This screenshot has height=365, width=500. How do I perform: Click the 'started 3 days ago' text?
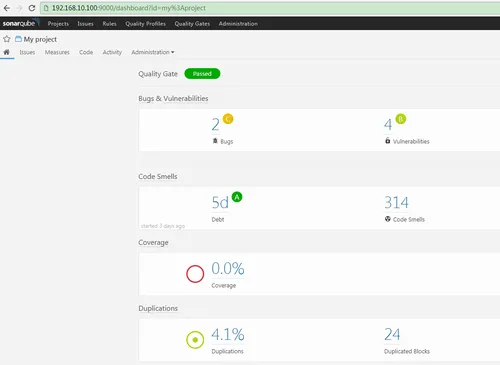[163, 226]
